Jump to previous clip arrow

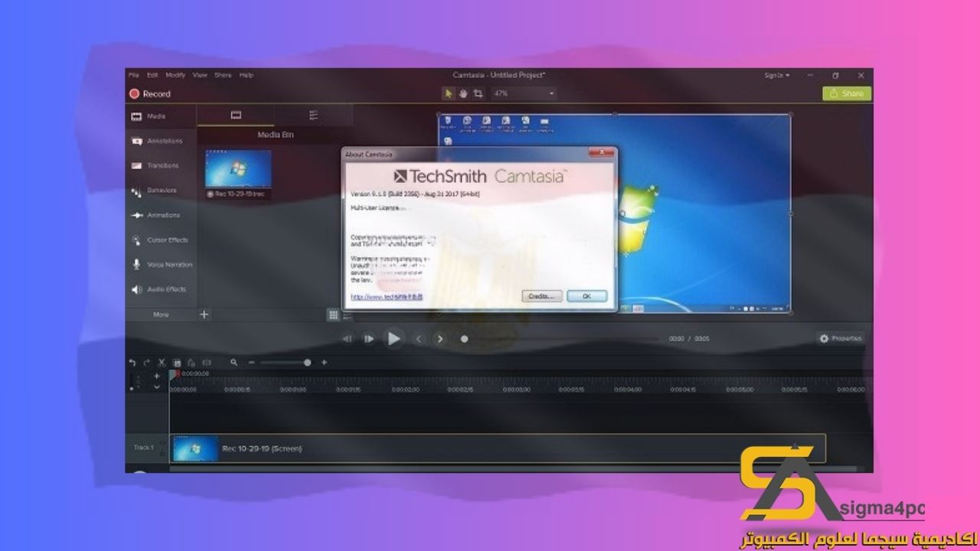pyautogui.click(x=418, y=338)
